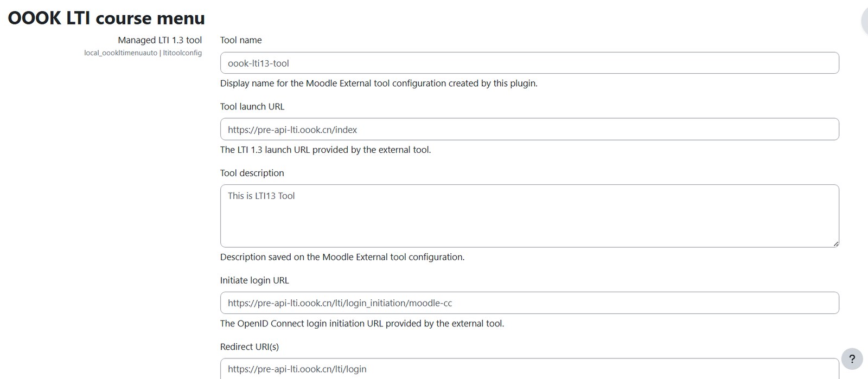This screenshot has height=379, width=868.
Task: Open the help question mark button
Action: (x=852, y=358)
